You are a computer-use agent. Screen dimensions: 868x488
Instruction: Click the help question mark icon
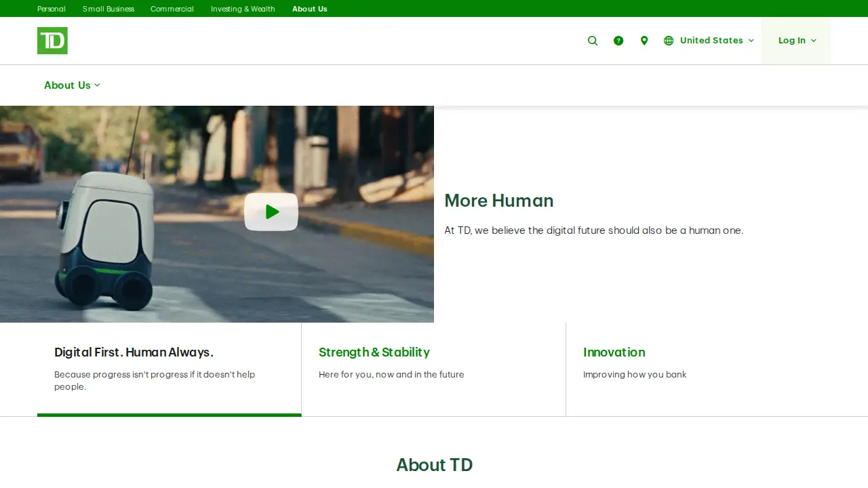(618, 41)
